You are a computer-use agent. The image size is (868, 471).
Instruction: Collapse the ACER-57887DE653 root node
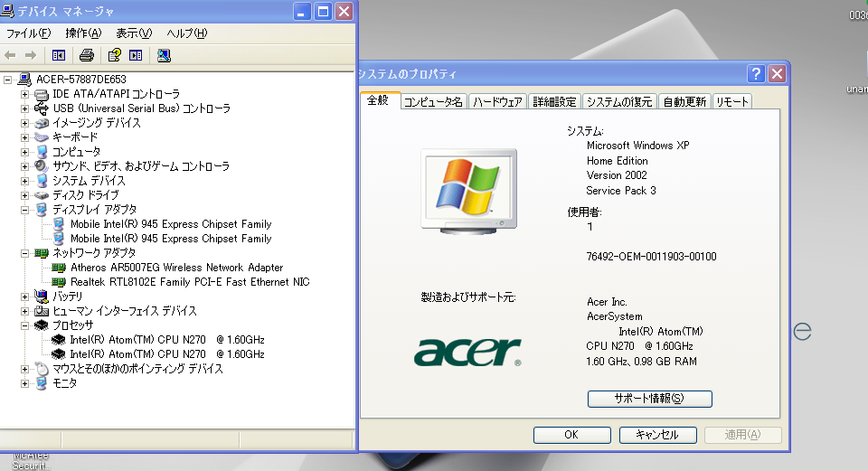(x=8, y=80)
